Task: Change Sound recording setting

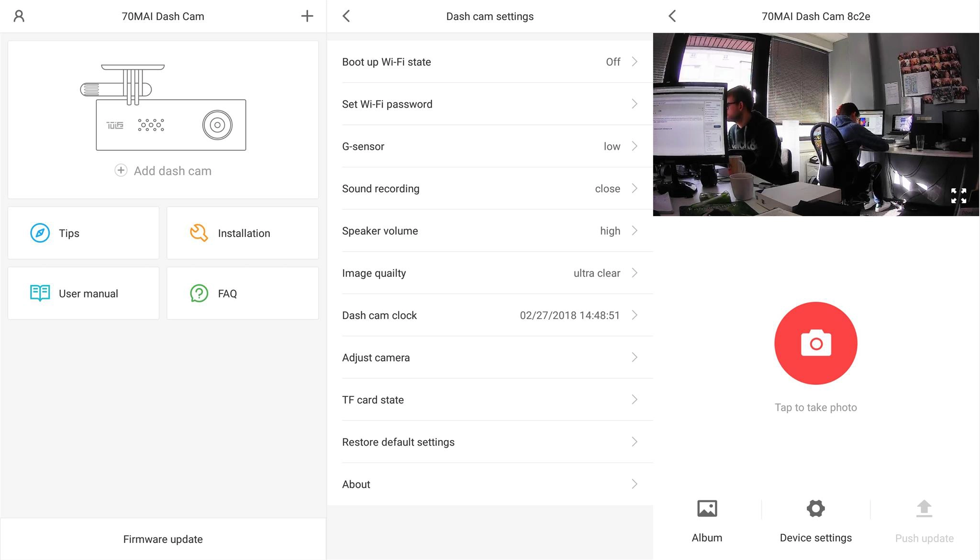Action: (x=490, y=188)
